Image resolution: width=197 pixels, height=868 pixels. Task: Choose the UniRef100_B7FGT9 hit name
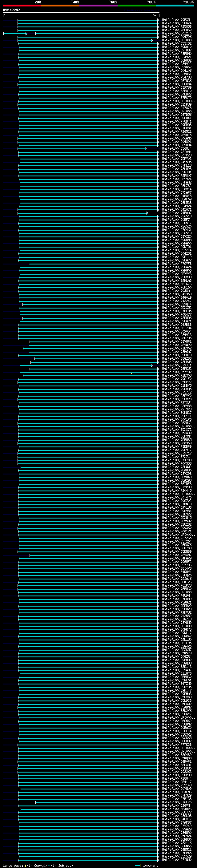coord(176,98)
